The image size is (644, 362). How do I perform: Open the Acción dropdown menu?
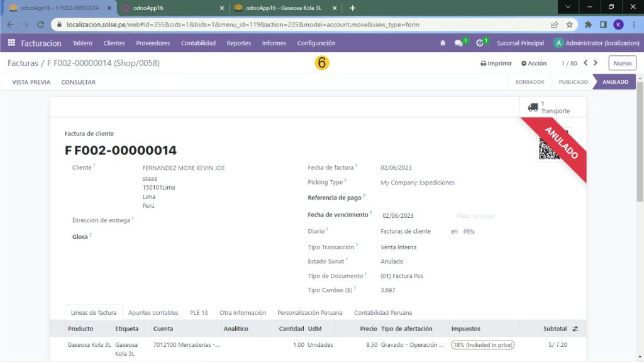click(534, 64)
